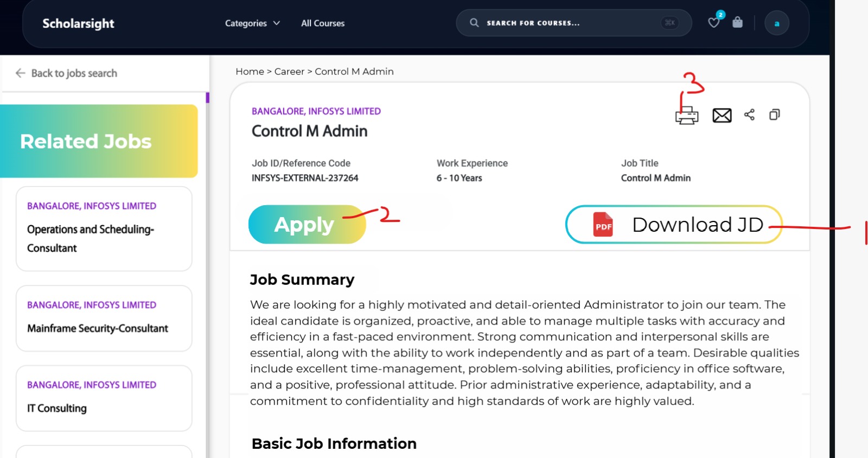Click in the search for courses field
The width and height of the screenshot is (868, 458).
click(x=564, y=23)
